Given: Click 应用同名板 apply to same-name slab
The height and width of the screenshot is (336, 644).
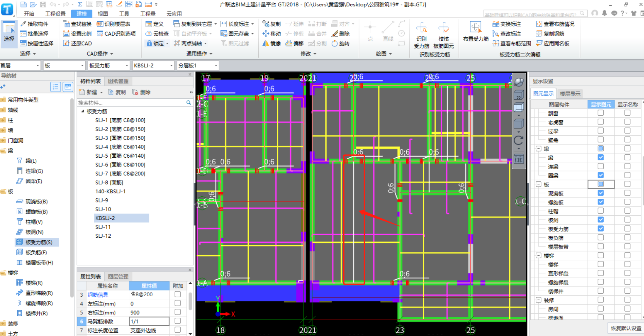Looking at the screenshot, I should point(553,43).
